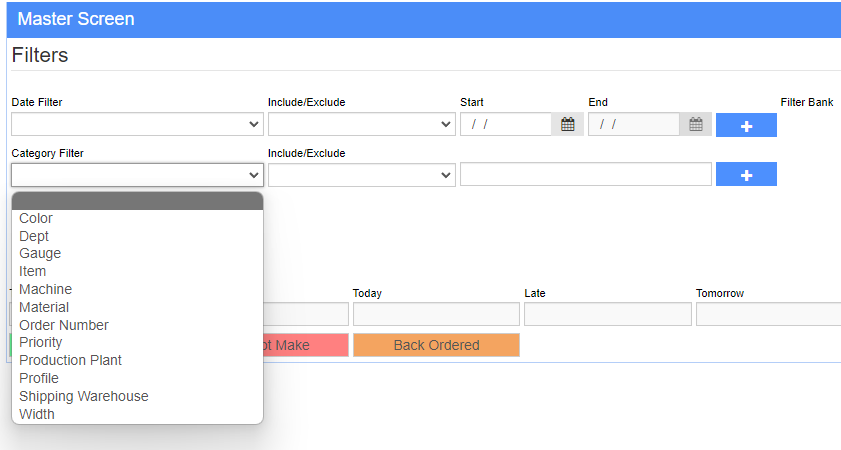Add the date filter with plus button
This screenshot has height=450, width=841.
(746, 125)
